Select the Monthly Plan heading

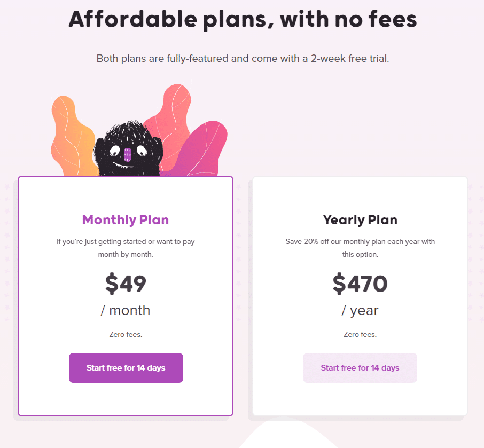(x=126, y=219)
